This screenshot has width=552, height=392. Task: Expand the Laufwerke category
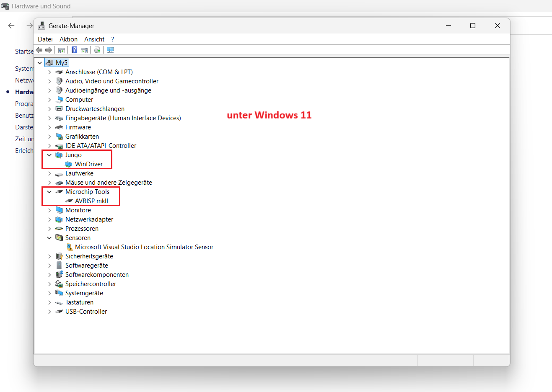tap(49, 173)
